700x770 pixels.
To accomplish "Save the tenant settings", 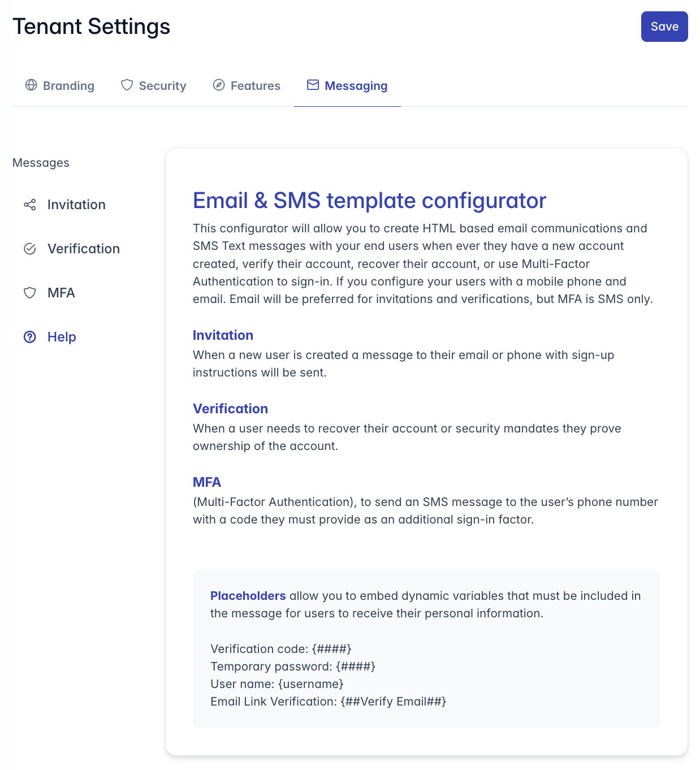I will [x=664, y=27].
